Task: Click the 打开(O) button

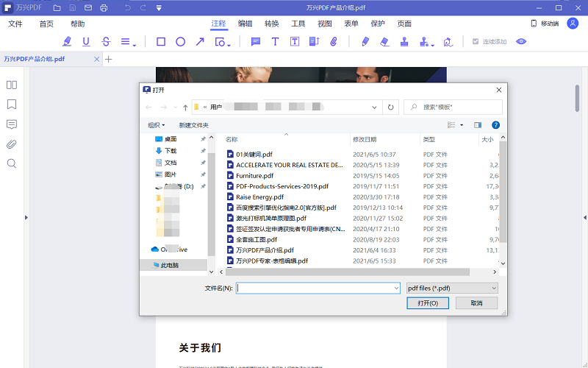Action: point(428,303)
